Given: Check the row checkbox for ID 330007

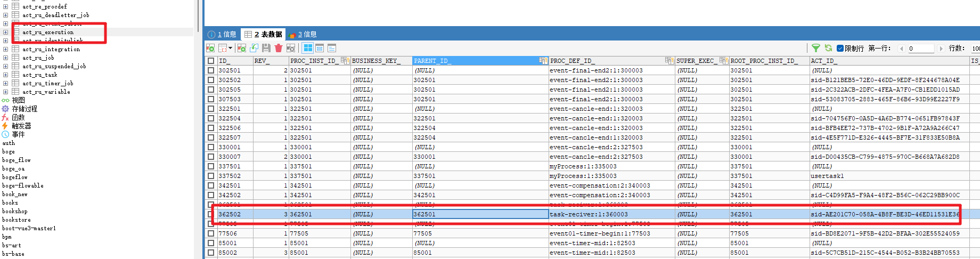Looking at the screenshot, I should click(211, 157).
